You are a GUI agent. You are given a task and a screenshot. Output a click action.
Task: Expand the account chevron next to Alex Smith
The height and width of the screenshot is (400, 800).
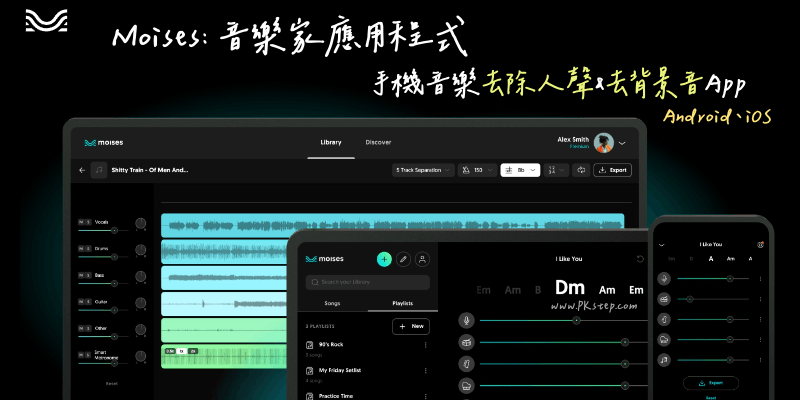click(x=622, y=143)
